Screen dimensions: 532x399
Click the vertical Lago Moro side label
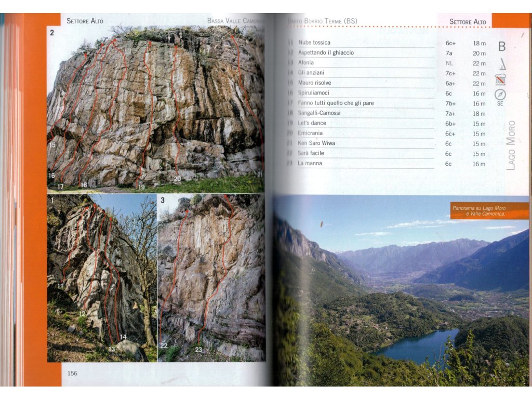click(x=511, y=145)
